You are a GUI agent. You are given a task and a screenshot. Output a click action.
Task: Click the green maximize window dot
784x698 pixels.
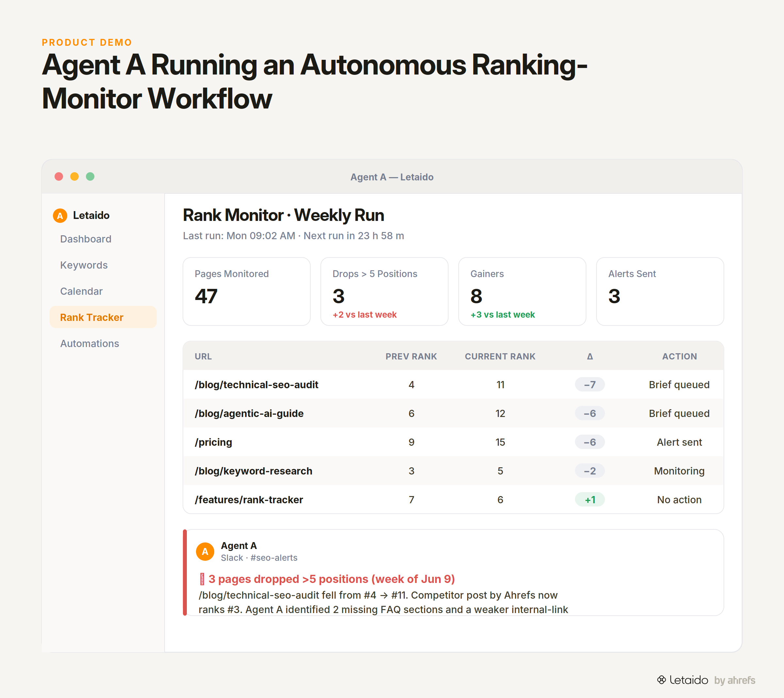tap(90, 176)
